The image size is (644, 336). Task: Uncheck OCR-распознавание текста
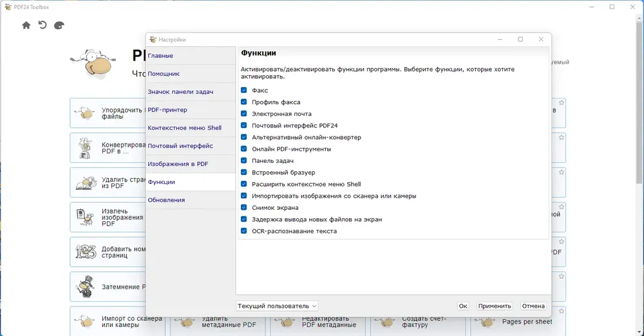(x=244, y=230)
